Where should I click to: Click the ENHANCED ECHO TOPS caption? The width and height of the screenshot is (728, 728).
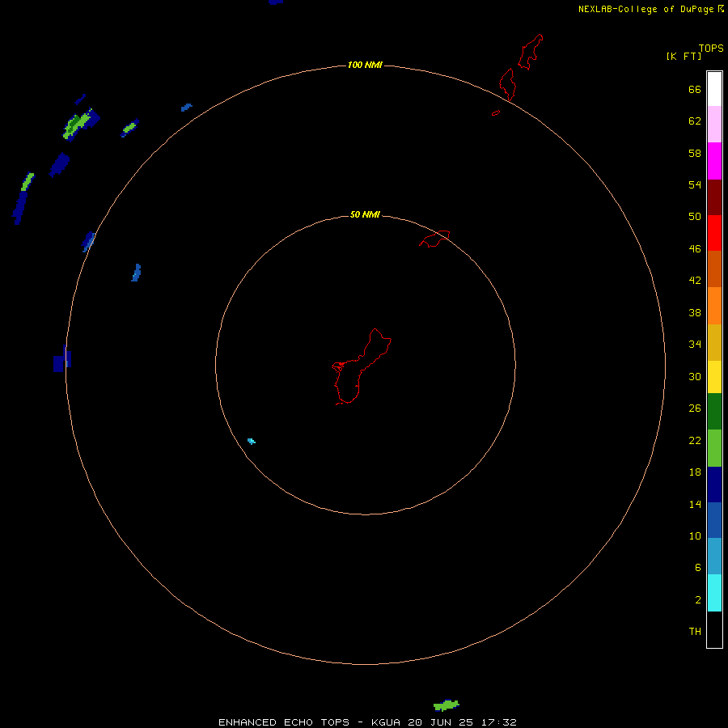click(284, 722)
